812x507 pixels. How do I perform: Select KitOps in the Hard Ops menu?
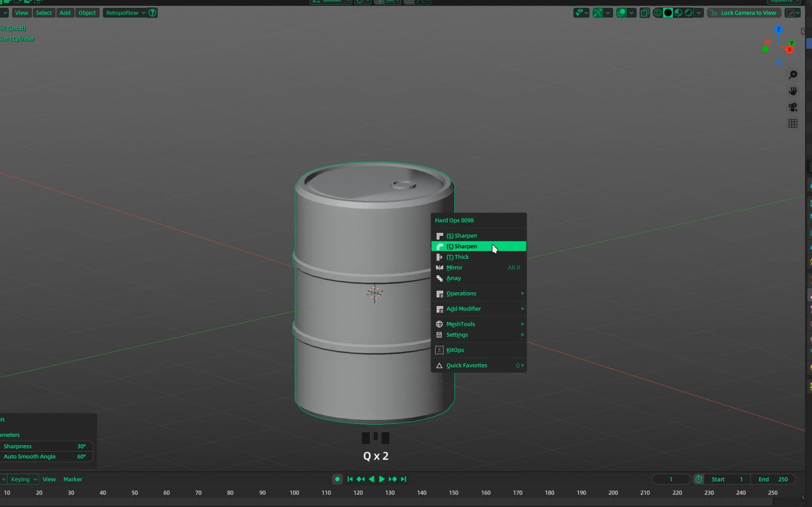455,350
